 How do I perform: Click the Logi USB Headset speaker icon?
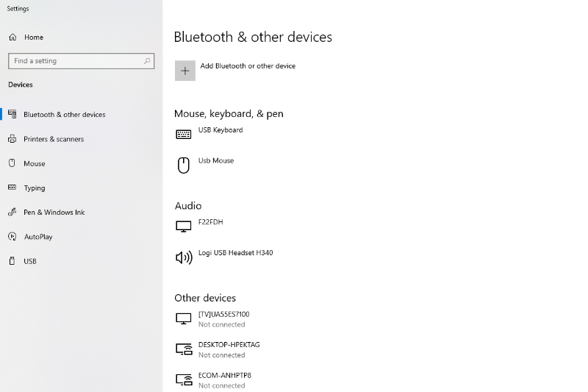184,257
